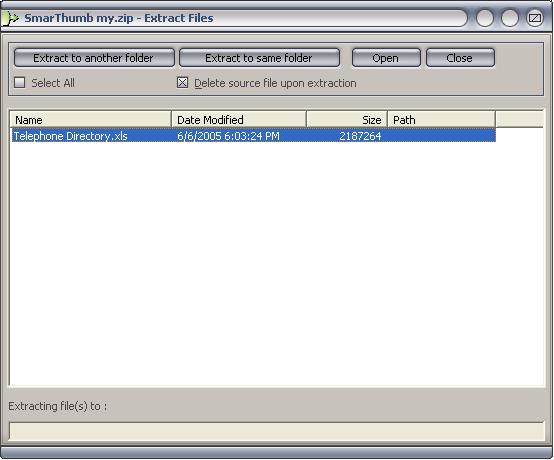Click the blank header area right of Path
The image size is (554, 460).
tap(519, 119)
